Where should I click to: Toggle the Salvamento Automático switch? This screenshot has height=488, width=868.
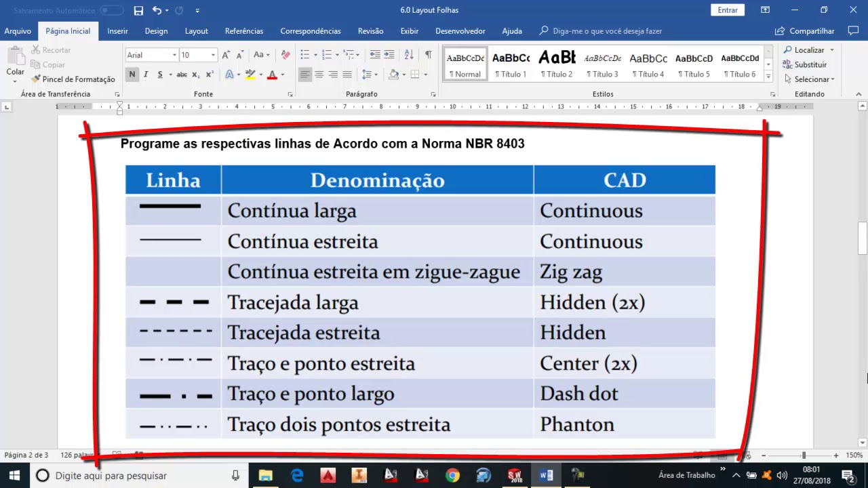(111, 10)
